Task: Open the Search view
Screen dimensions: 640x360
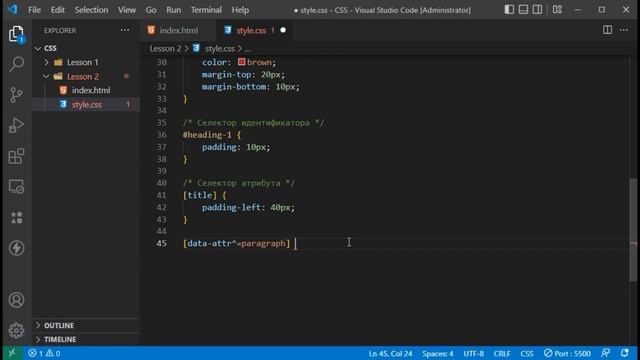Action: (16, 64)
